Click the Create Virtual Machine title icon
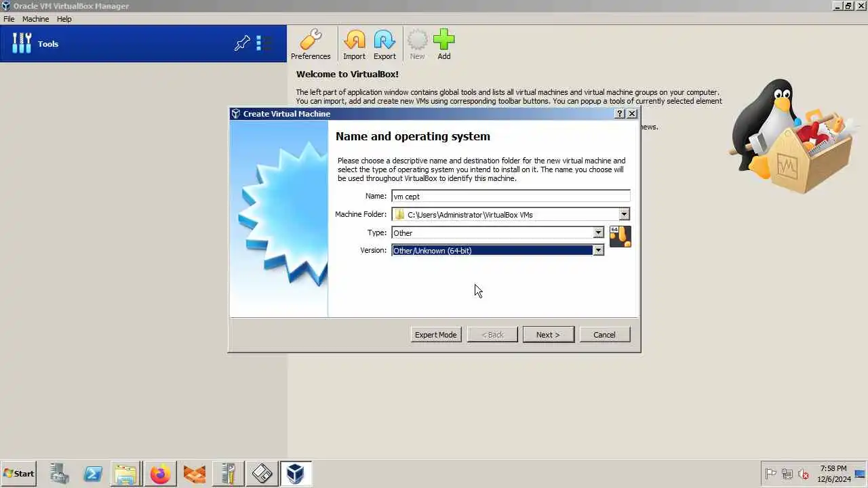The width and height of the screenshot is (868, 488). (235, 114)
